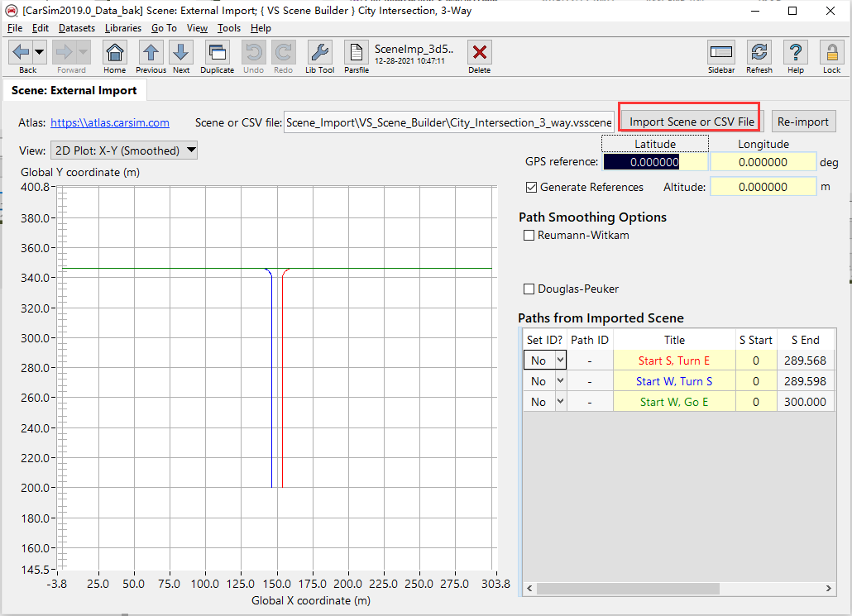Select the 'Start S, Turn E' path title
This screenshot has width=852, height=616.
(674, 361)
